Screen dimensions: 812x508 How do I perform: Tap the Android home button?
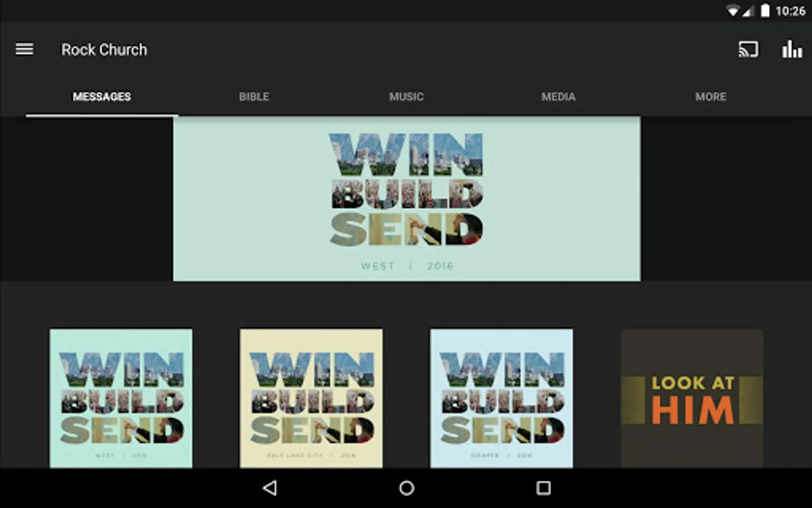pyautogui.click(x=407, y=488)
